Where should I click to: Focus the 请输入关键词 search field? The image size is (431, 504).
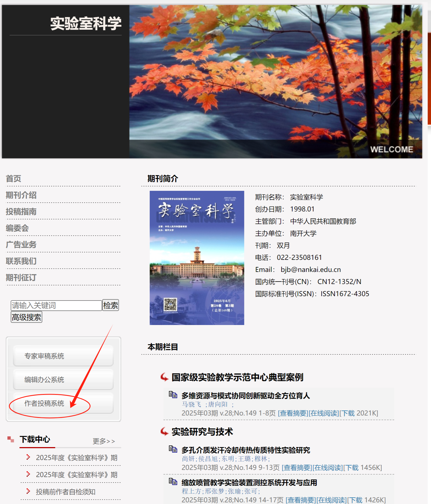[x=56, y=305]
